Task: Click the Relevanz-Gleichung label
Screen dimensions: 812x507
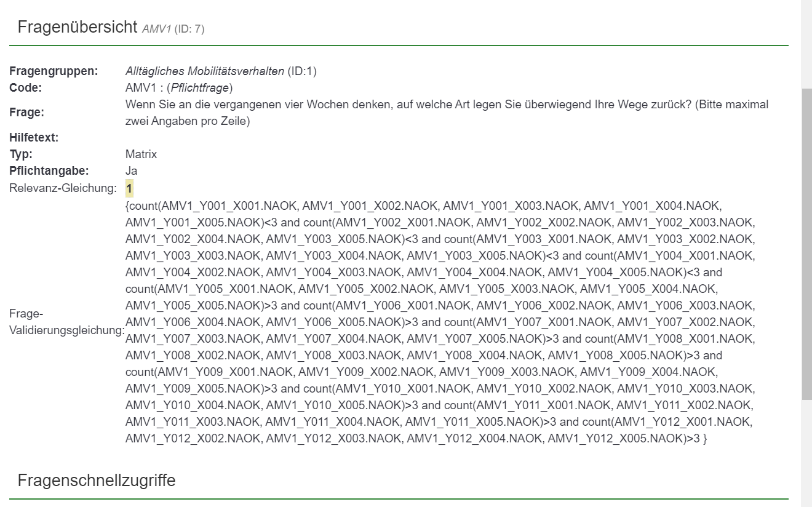Action: point(63,188)
